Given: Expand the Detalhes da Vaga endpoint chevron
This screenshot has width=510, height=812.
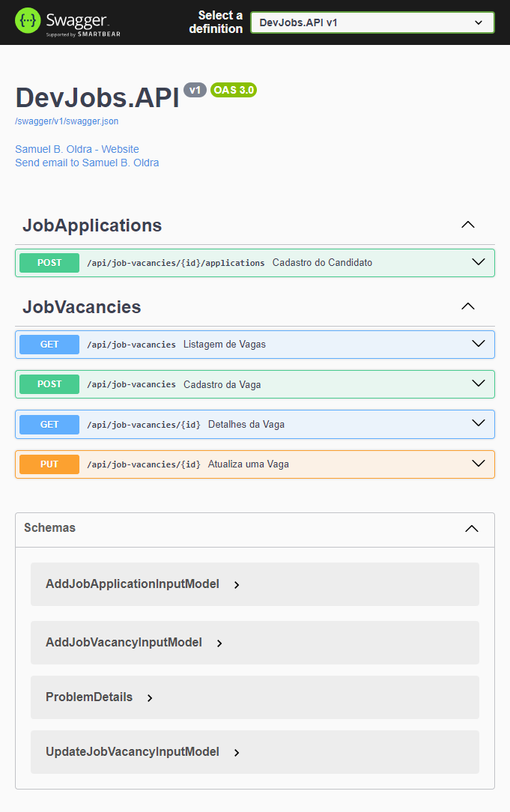Looking at the screenshot, I should point(479,423).
